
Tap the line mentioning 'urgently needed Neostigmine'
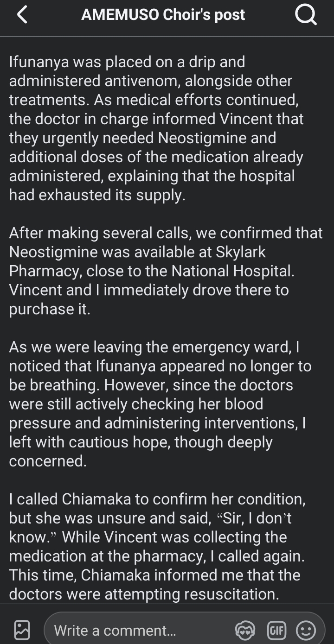[x=142, y=138]
